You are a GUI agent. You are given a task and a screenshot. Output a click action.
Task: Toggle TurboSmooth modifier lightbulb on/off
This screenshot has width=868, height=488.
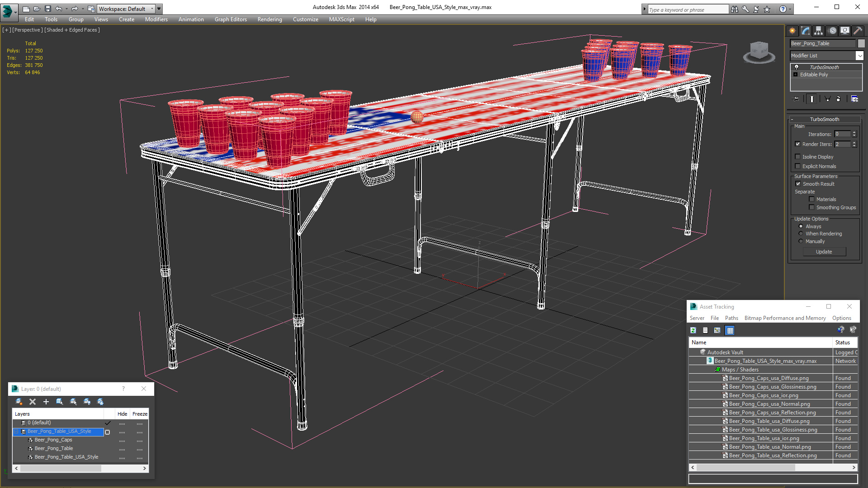[x=797, y=67]
